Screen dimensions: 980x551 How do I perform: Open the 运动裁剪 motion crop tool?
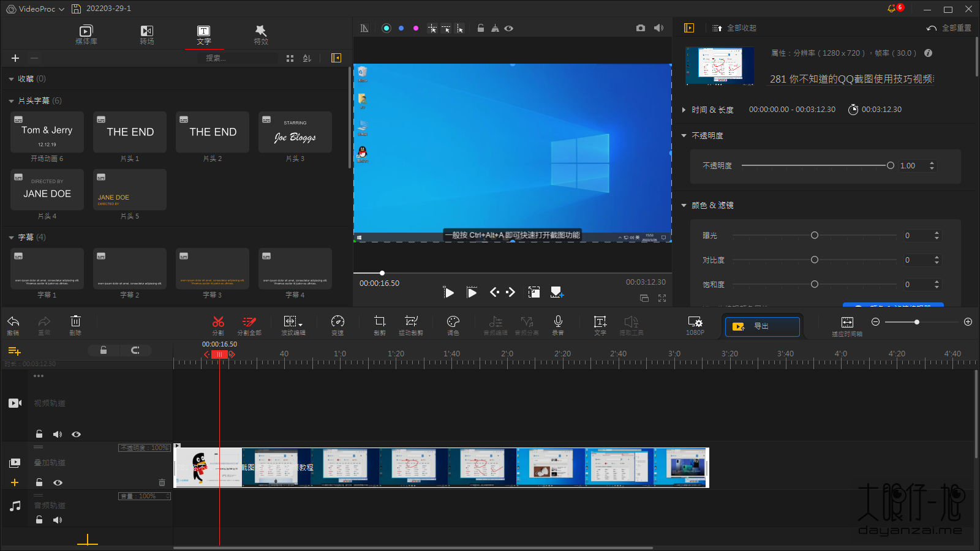tap(411, 325)
